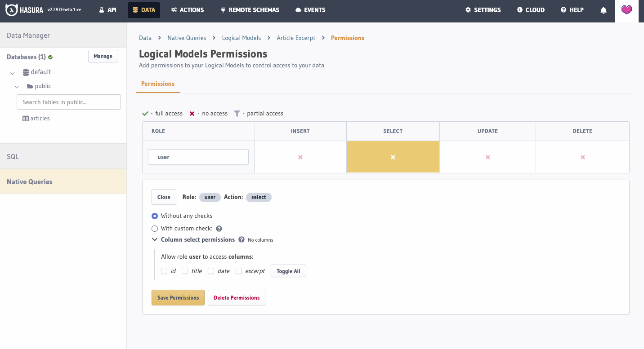
Task: Collapse Column select permissions section
Action: pos(155,240)
